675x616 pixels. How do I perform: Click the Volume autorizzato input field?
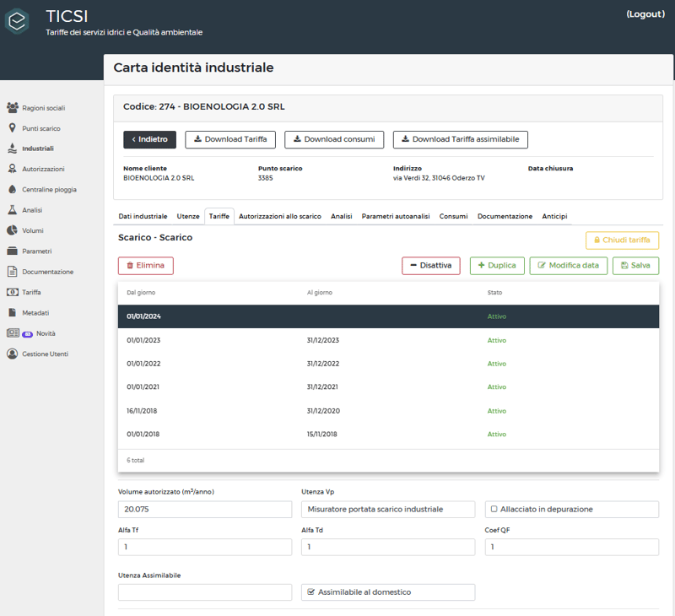point(205,509)
